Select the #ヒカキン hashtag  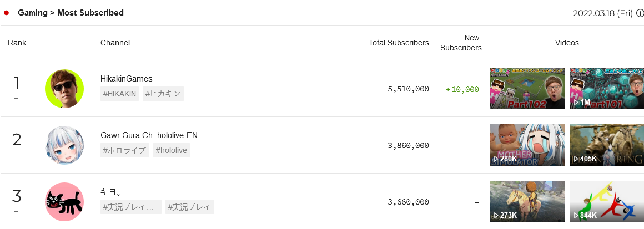pos(163,94)
